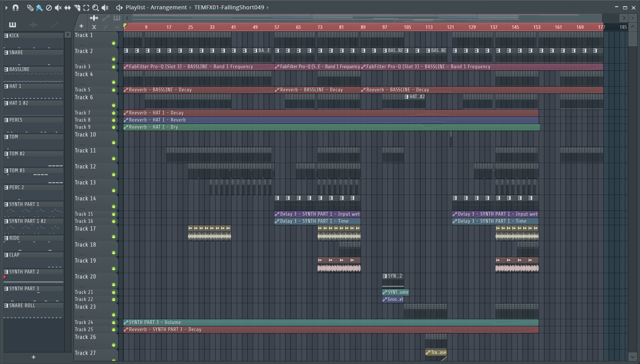640x364 pixels.
Task: Open arrow between Arrangement and TEMFX01 title
Action: (190, 8)
